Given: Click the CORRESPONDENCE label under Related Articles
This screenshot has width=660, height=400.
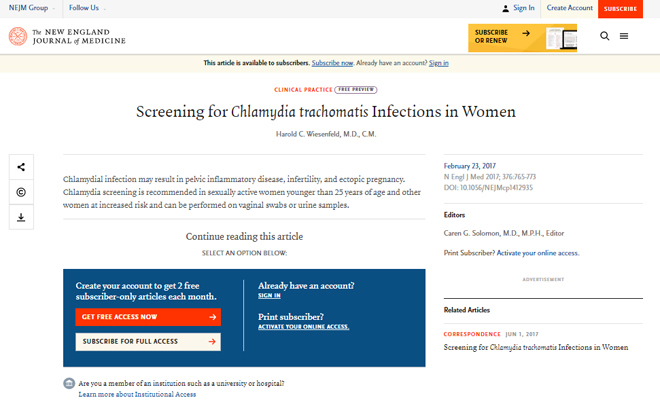Looking at the screenshot, I should (x=472, y=334).
